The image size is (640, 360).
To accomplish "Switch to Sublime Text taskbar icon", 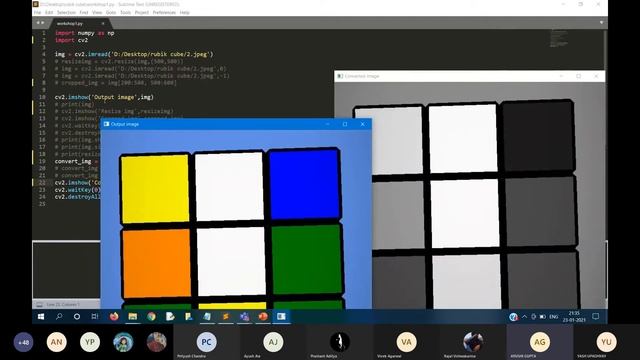I will [x=226, y=316].
